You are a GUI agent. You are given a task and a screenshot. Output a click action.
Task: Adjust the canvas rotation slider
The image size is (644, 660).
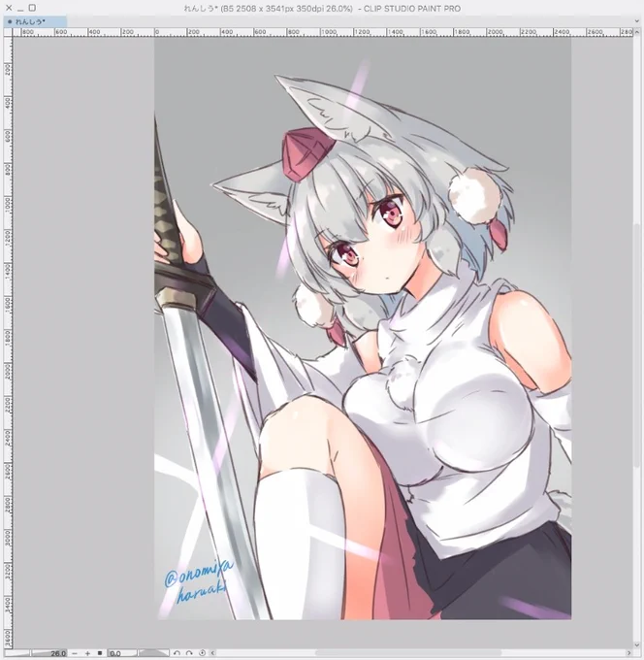tap(153, 653)
